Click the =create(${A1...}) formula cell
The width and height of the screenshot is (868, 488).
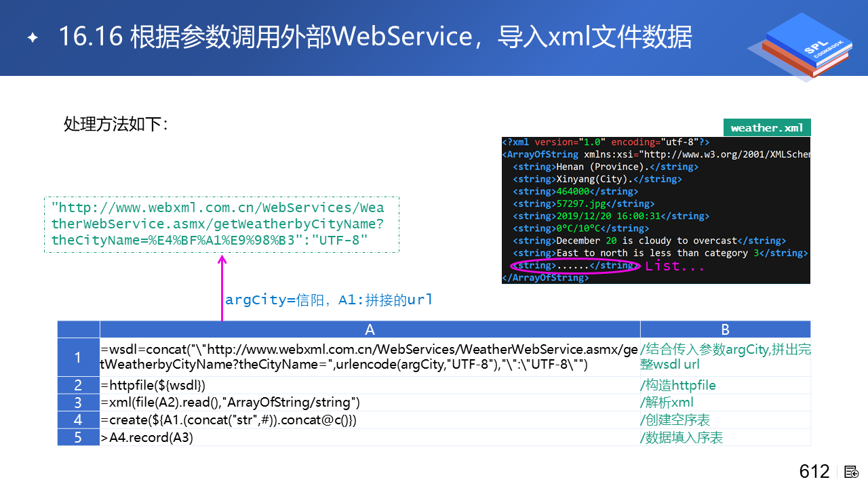(x=370, y=420)
